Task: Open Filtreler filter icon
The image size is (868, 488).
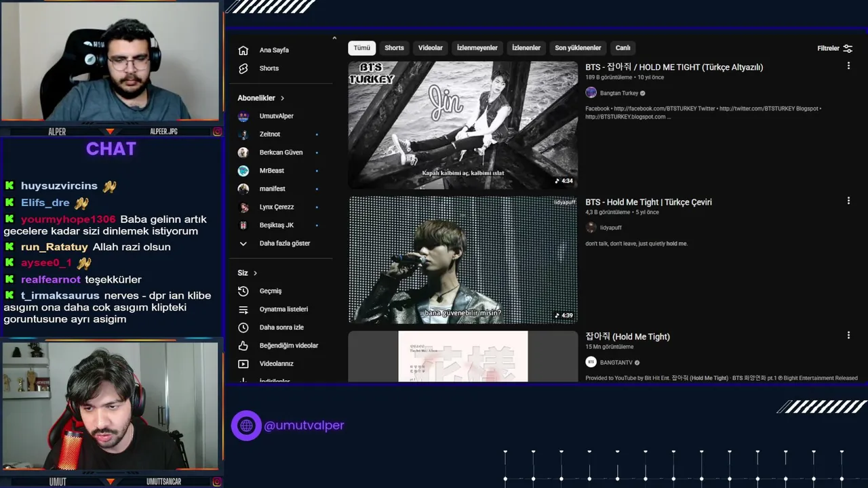Action: (x=848, y=48)
